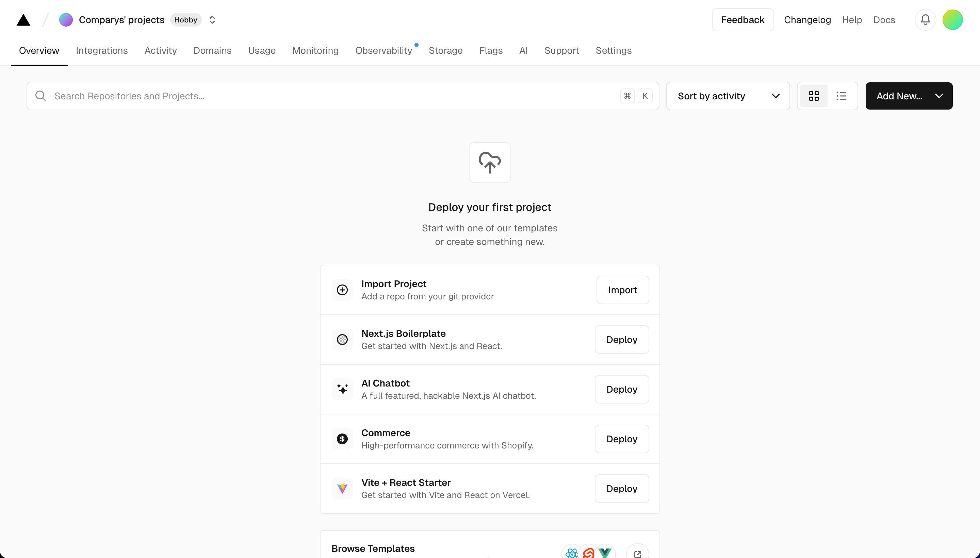Deploy the AI Chatbot template
The image size is (980, 558).
[622, 389]
